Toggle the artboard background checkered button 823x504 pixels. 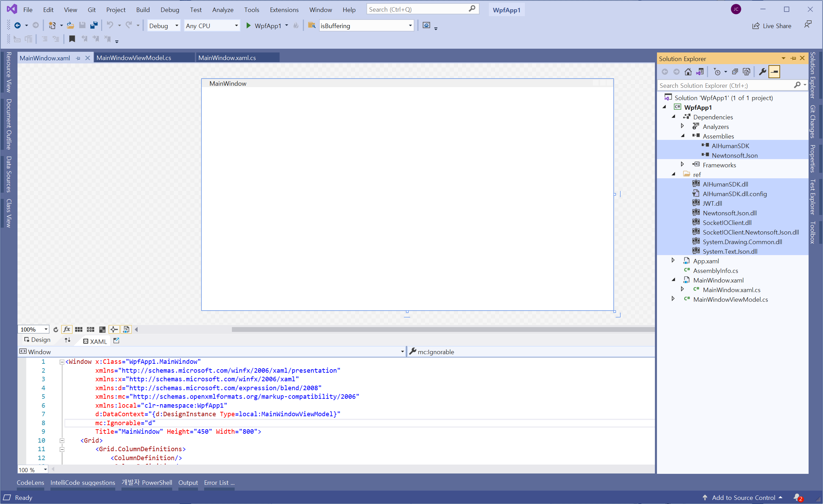pos(102,329)
